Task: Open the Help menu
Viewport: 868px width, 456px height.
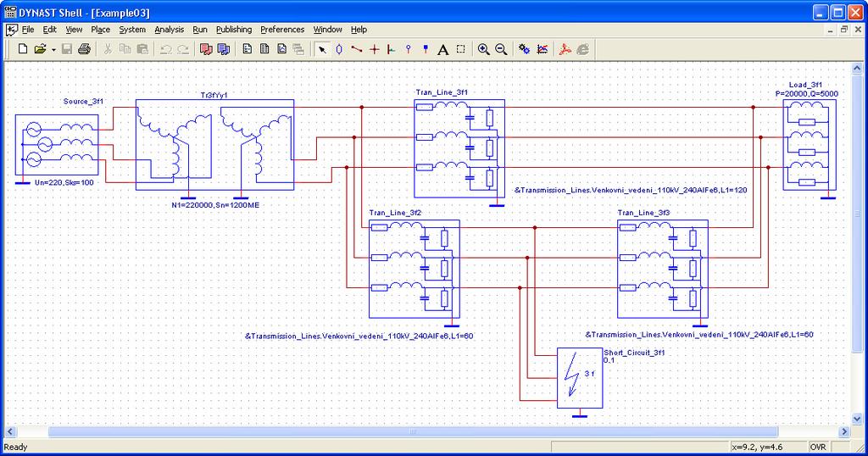Action: tap(359, 30)
